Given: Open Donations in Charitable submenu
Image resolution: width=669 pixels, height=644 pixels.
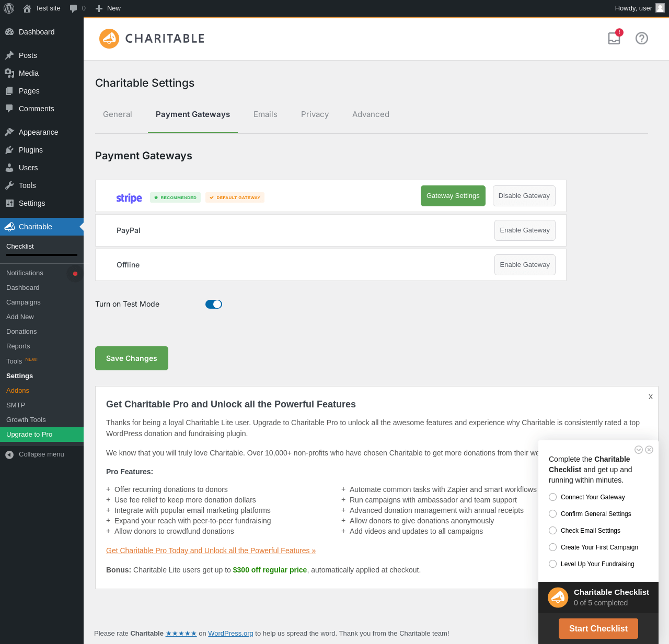Looking at the screenshot, I should pyautogui.click(x=42, y=332).
